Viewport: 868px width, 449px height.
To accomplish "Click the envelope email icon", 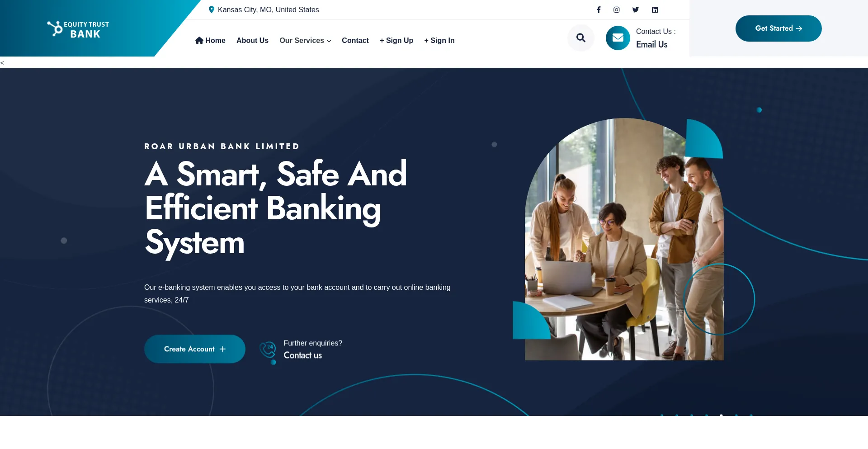I will (x=618, y=38).
